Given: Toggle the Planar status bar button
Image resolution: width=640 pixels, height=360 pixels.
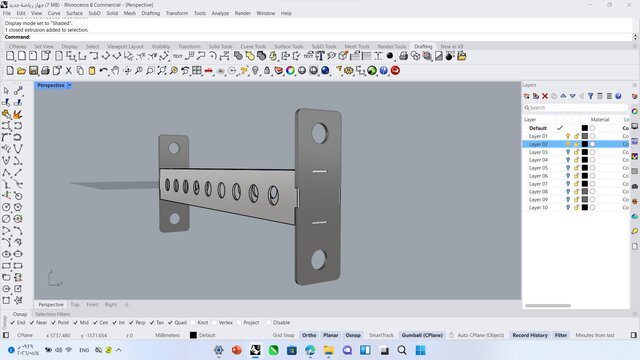Looking at the screenshot, I should point(331,335).
